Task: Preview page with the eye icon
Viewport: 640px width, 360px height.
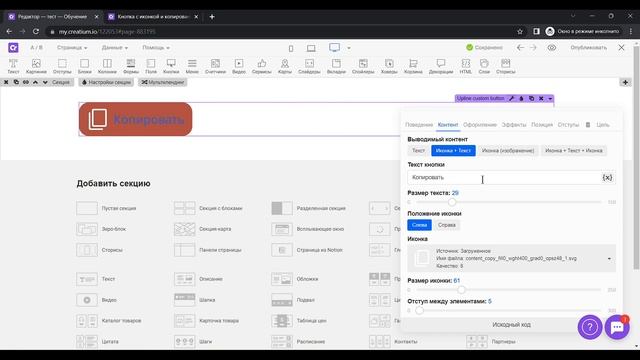Action: tap(551, 48)
